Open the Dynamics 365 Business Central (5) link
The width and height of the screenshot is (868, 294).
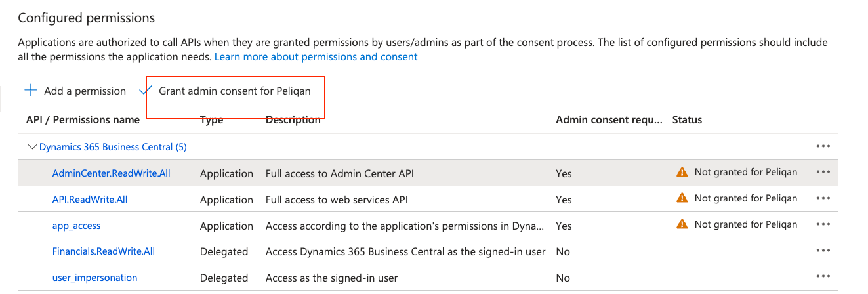click(x=113, y=147)
